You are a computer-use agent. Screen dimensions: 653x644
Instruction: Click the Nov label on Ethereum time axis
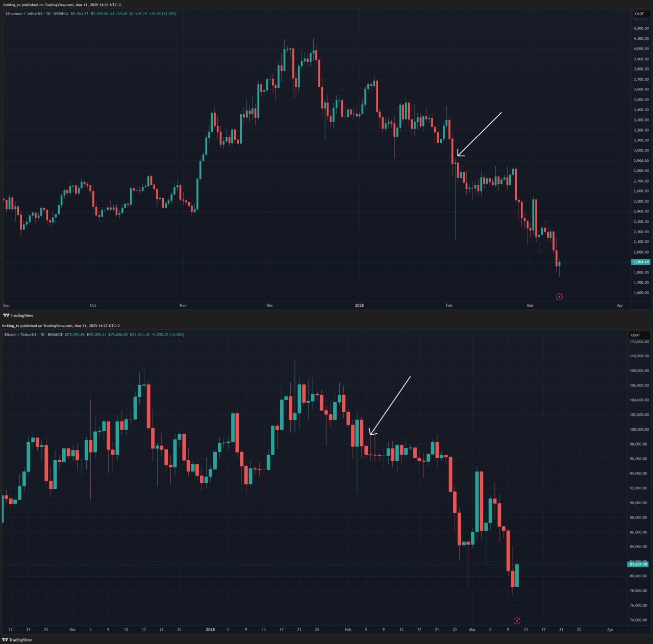click(x=183, y=306)
